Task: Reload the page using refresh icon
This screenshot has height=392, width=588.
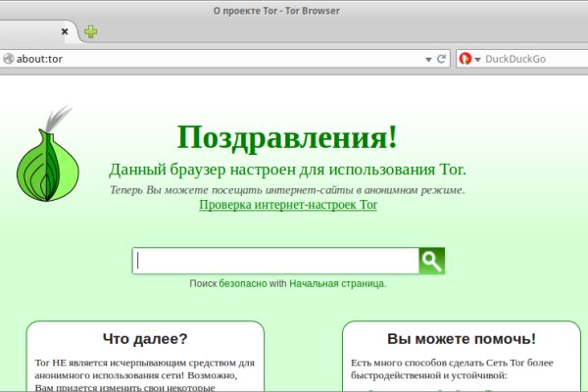Action: (442, 59)
